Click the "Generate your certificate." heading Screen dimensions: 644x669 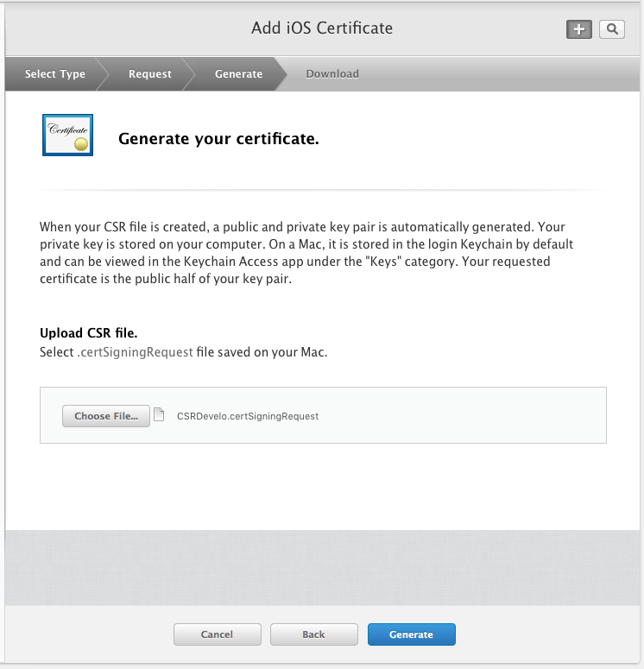[x=218, y=138]
